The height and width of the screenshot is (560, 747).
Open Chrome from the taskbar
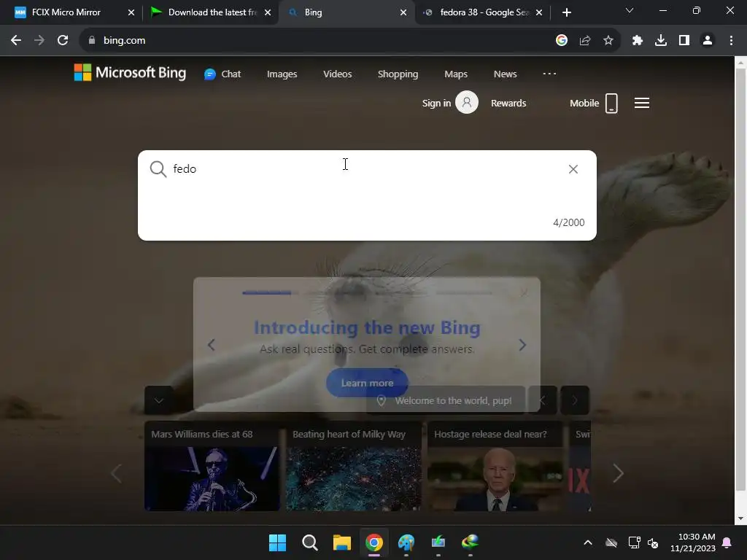[x=374, y=542]
